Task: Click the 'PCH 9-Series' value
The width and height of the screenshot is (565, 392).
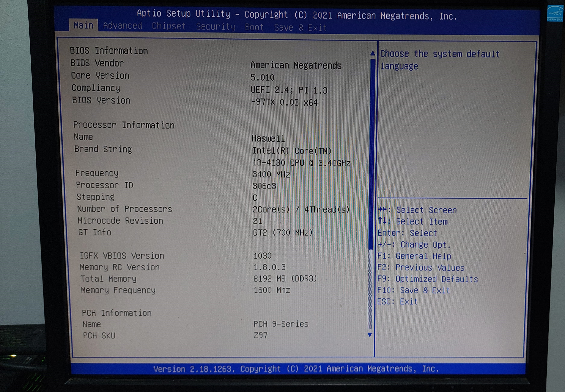Action: [x=281, y=324]
